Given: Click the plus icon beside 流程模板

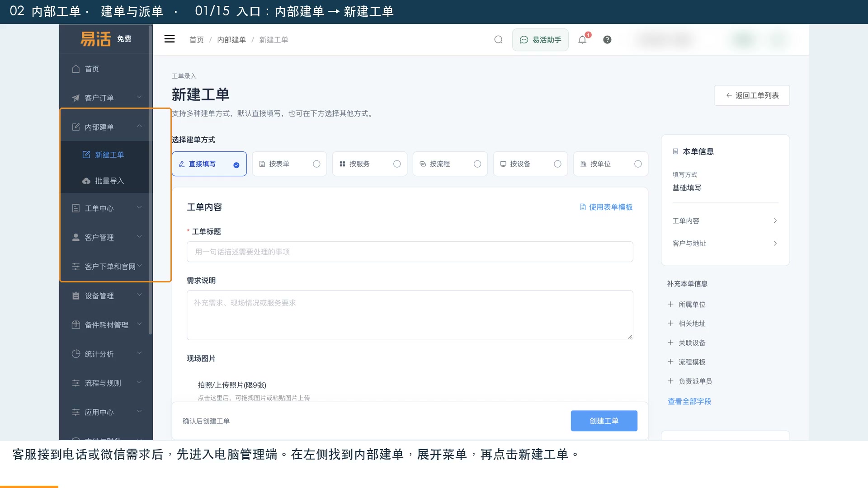Looking at the screenshot, I should pos(670,362).
